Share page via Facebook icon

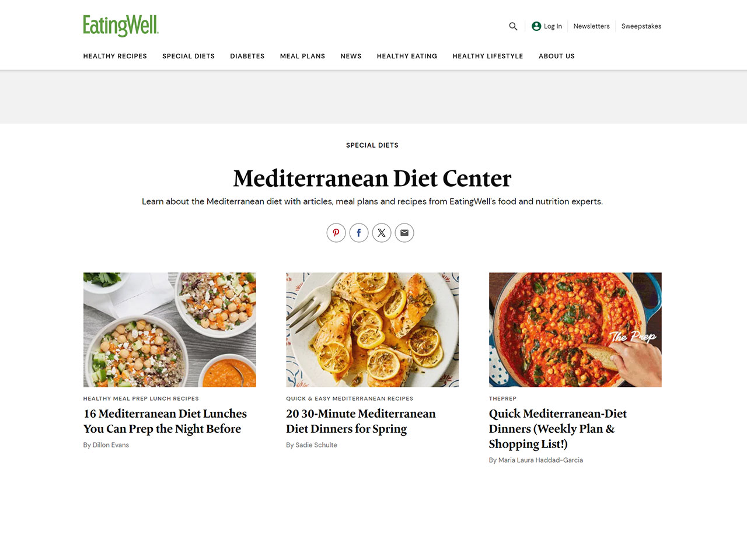pos(359,233)
